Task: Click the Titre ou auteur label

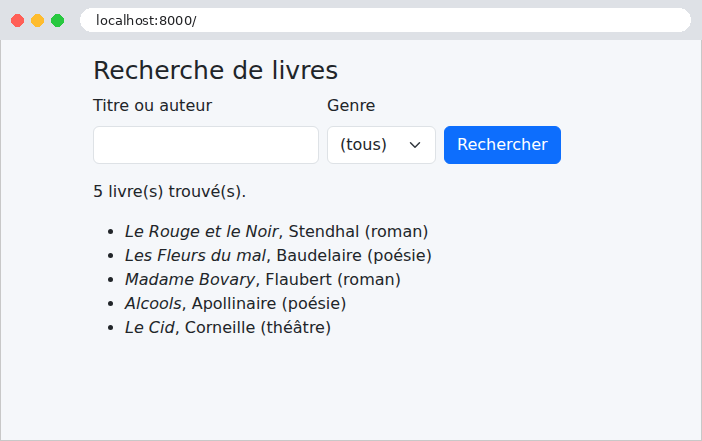Action: [x=152, y=106]
